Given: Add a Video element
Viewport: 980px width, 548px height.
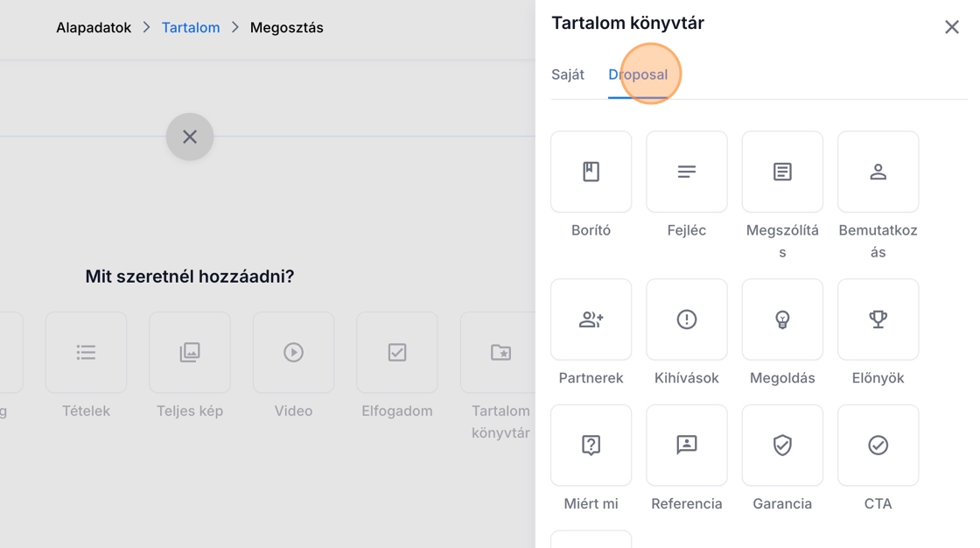Looking at the screenshot, I should 293,352.
